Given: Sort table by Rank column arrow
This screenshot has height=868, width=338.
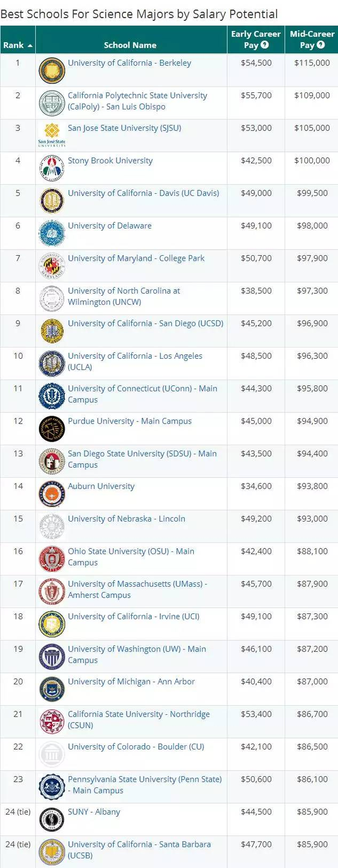Looking at the screenshot, I should (x=30, y=45).
